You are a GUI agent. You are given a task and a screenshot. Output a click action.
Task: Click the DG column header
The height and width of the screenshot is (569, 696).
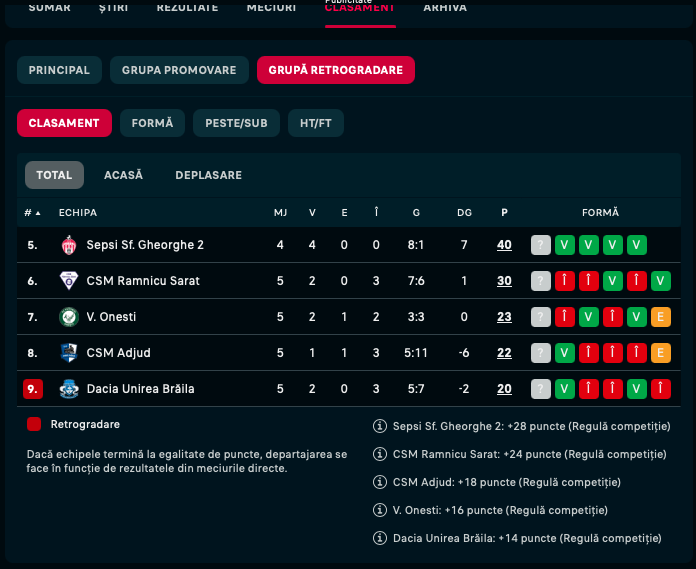464,213
